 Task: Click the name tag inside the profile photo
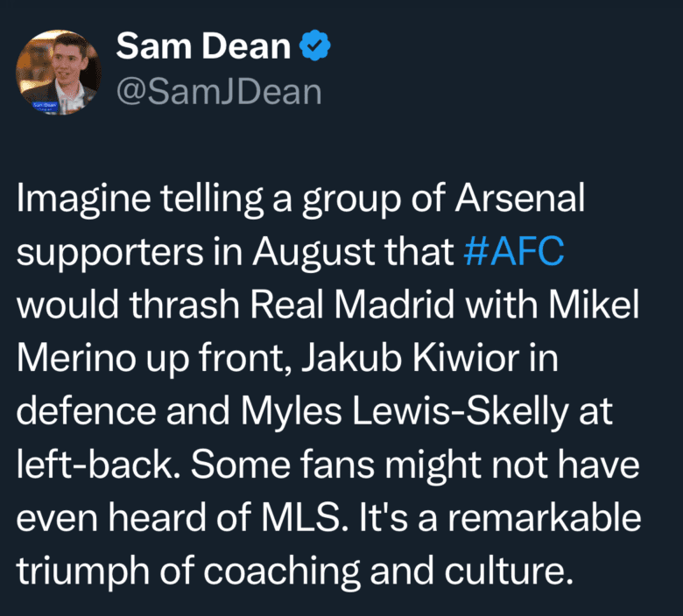coord(44,106)
